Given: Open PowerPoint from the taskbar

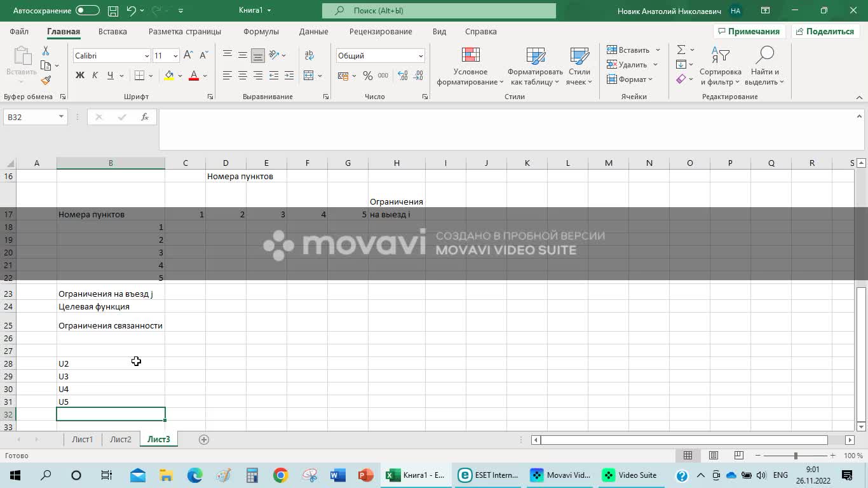Looking at the screenshot, I should tap(365, 475).
